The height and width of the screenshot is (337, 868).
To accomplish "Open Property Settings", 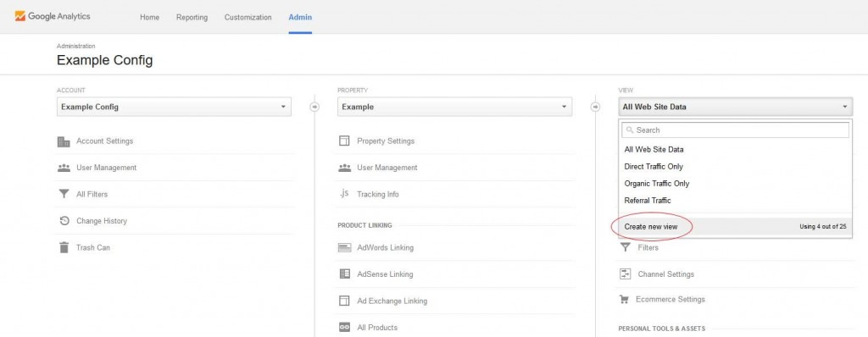I will point(386,141).
